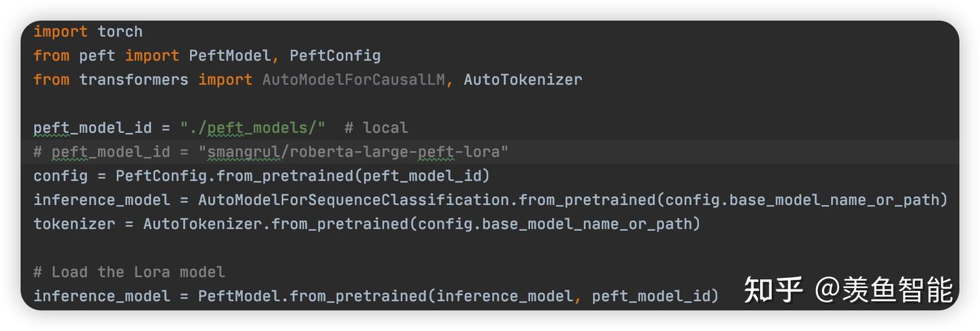Click the "tokenizer" variable name

coord(74,224)
